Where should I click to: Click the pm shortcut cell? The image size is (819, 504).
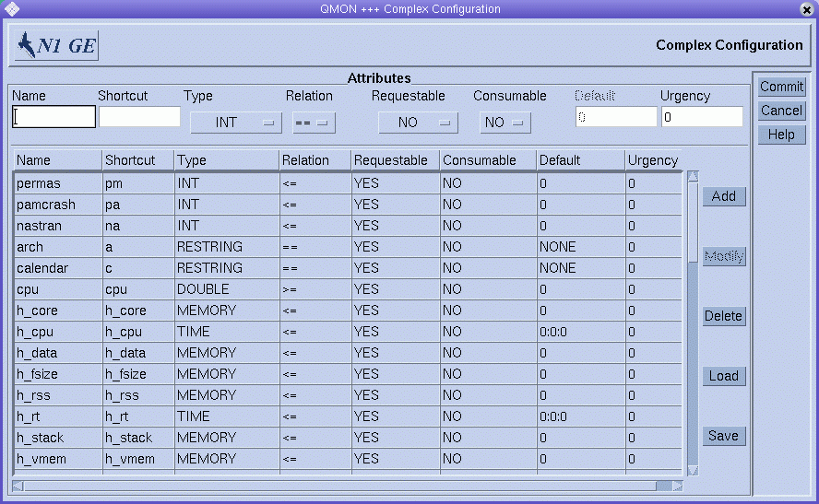point(138,183)
